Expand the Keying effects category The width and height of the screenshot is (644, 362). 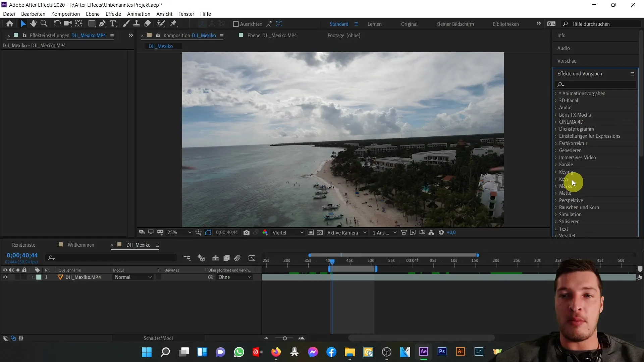pos(555,172)
